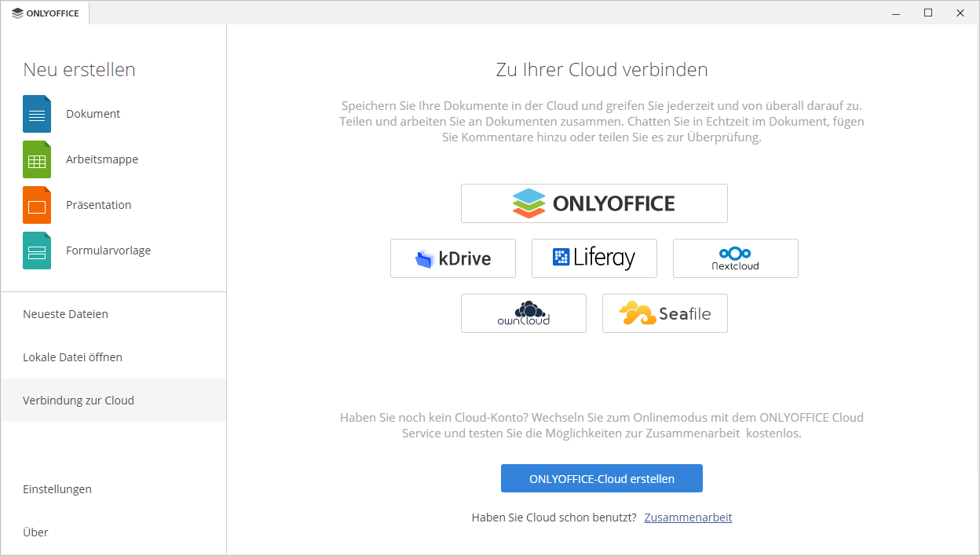The image size is (980, 556).
Task: Click the teal Formularvorlage icon
Action: [x=37, y=251]
